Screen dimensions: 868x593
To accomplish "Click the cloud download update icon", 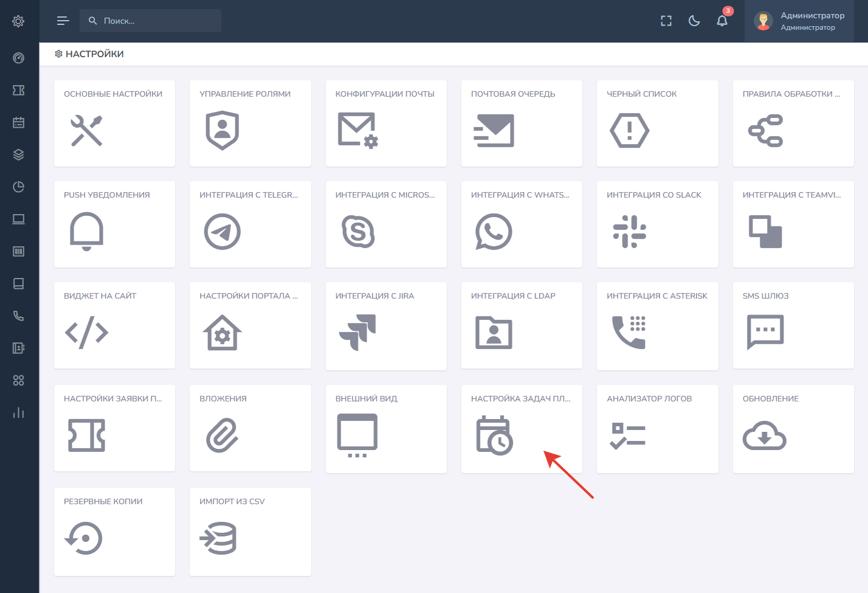I will point(765,435).
